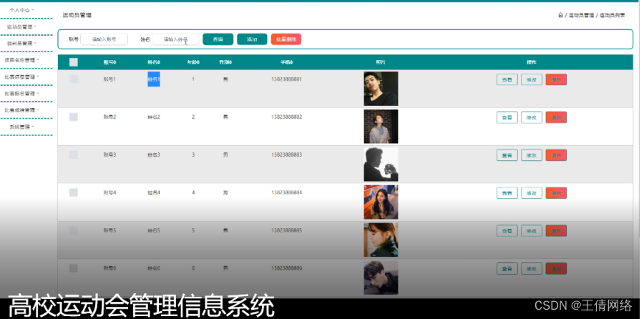The image size is (644, 319).
Task: Focus the 账号 search input field
Action: pos(104,39)
